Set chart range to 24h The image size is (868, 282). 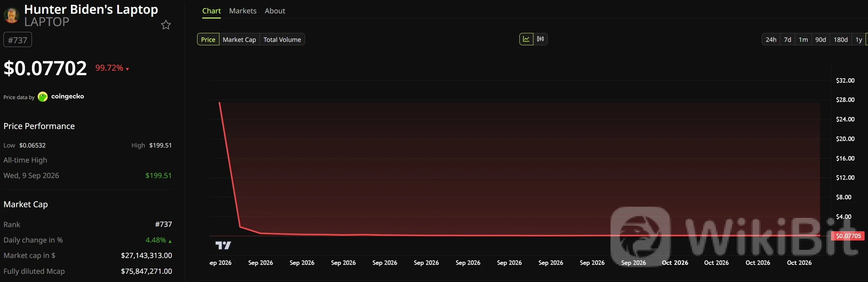(771, 39)
